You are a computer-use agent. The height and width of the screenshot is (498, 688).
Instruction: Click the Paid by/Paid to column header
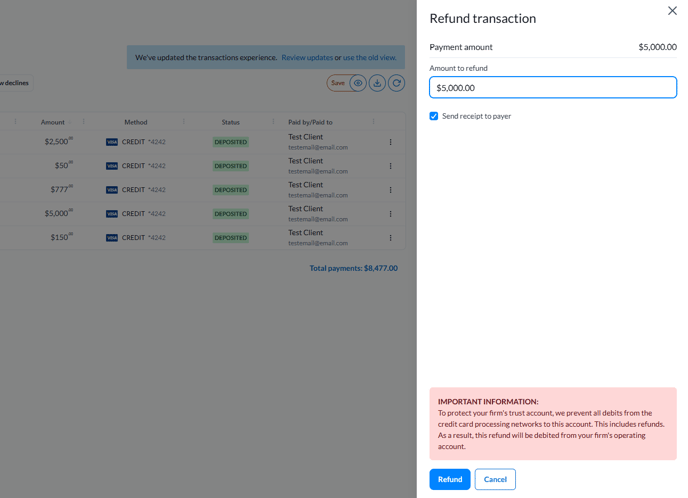tap(310, 122)
